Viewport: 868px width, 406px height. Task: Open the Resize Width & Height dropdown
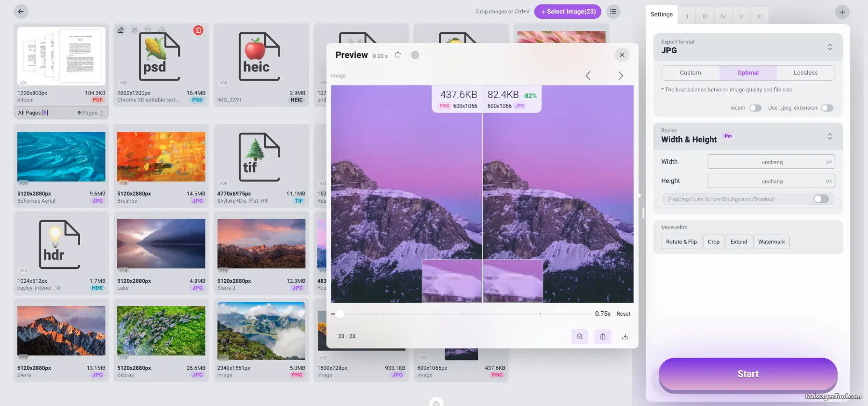[x=748, y=136]
